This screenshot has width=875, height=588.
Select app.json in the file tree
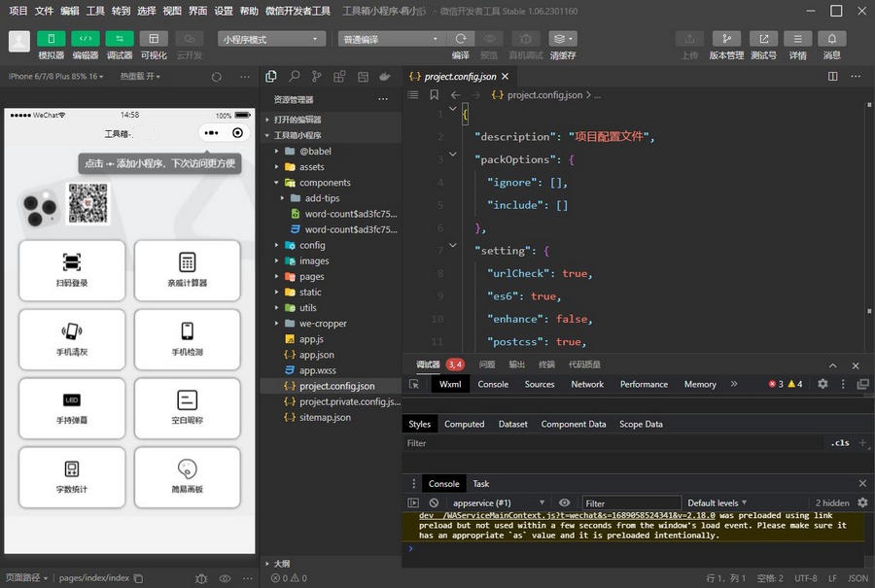tap(317, 355)
